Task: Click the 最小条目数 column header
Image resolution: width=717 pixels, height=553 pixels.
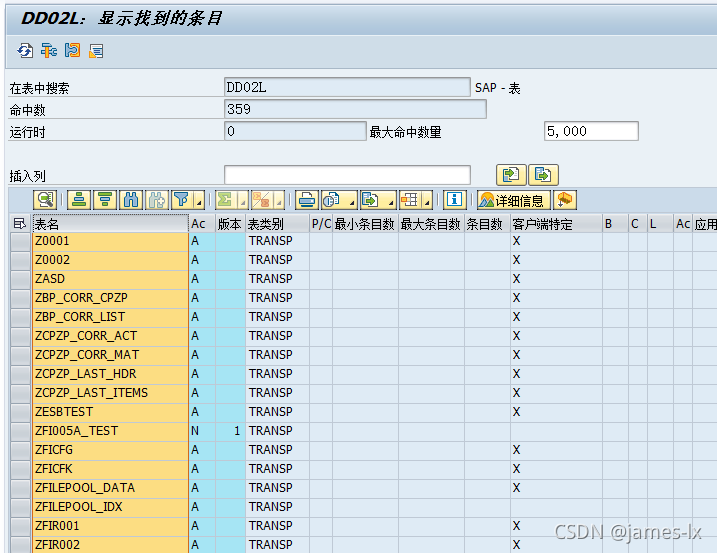Action: 365,224
